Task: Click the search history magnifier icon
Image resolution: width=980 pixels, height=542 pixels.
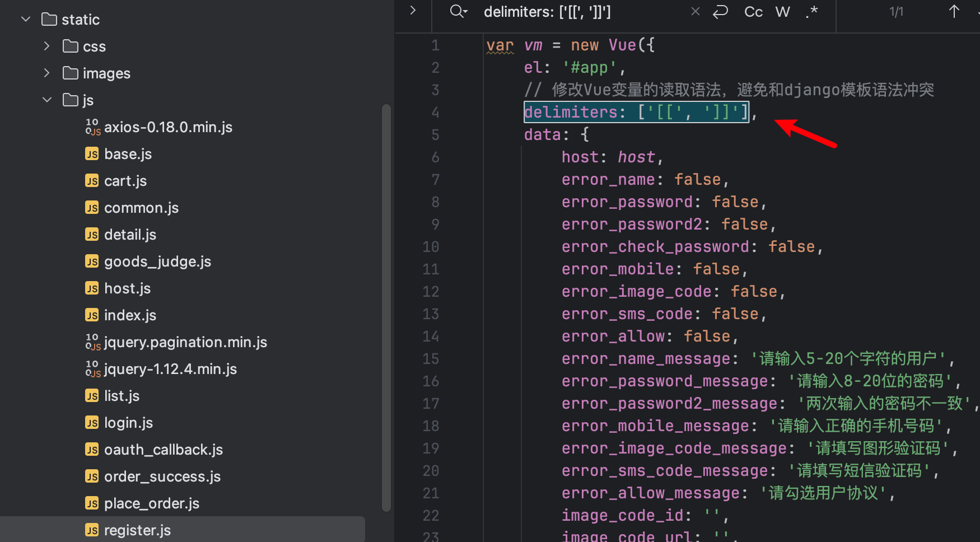Action: click(x=458, y=11)
